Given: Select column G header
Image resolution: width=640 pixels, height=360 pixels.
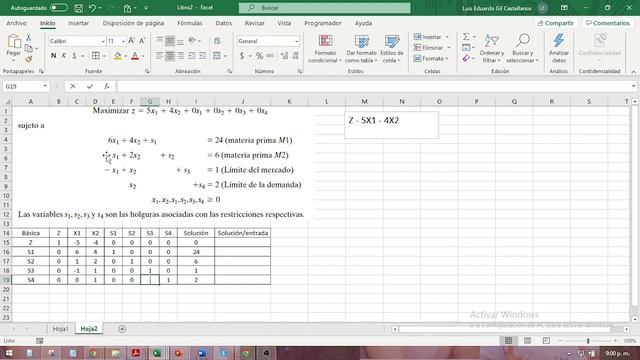Looking at the screenshot, I should click(150, 101).
